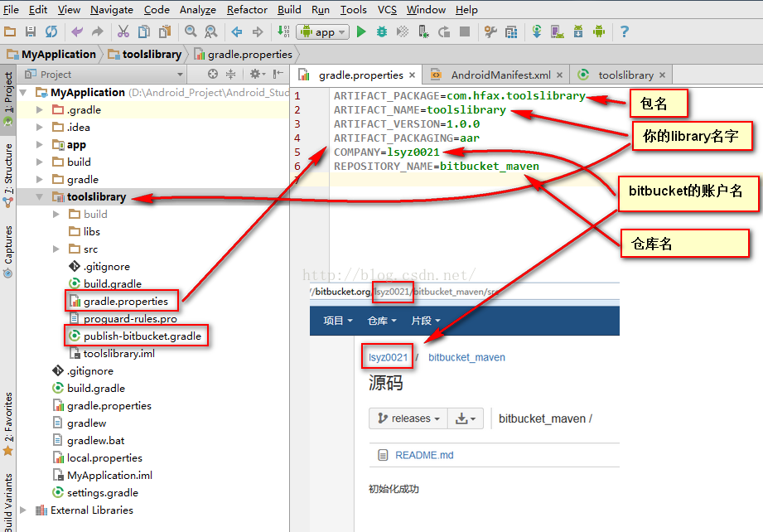Switch to AndroidManifest.xml tab
763x532 pixels.
(495, 75)
